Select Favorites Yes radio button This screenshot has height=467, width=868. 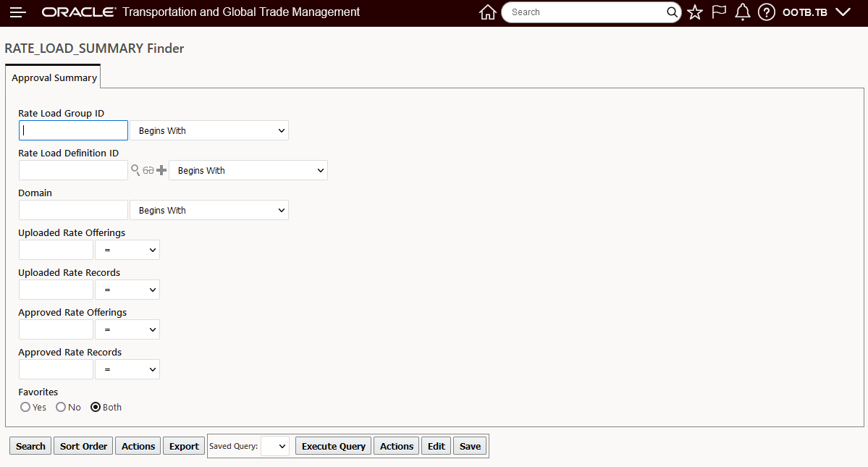pos(25,407)
